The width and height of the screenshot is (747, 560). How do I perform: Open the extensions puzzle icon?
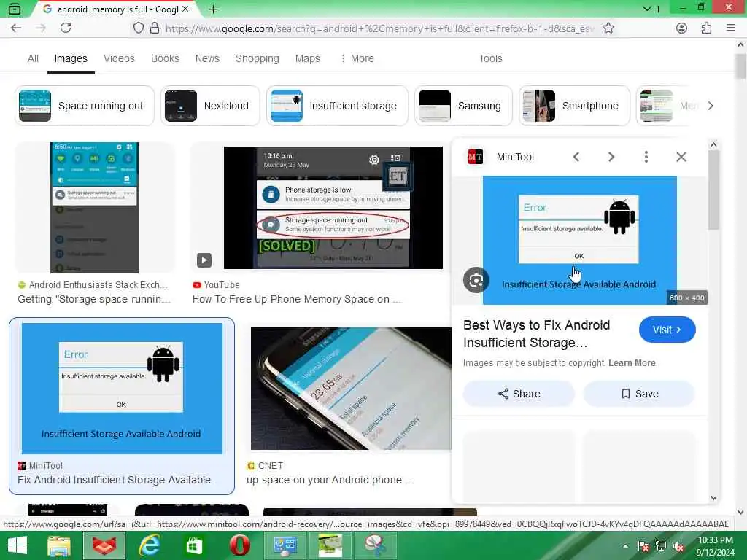coord(706,28)
